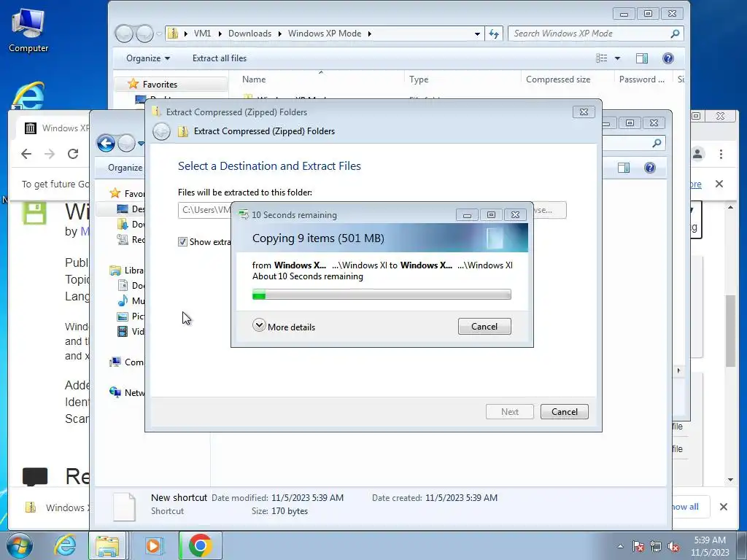Click the network tray icon

point(656,546)
